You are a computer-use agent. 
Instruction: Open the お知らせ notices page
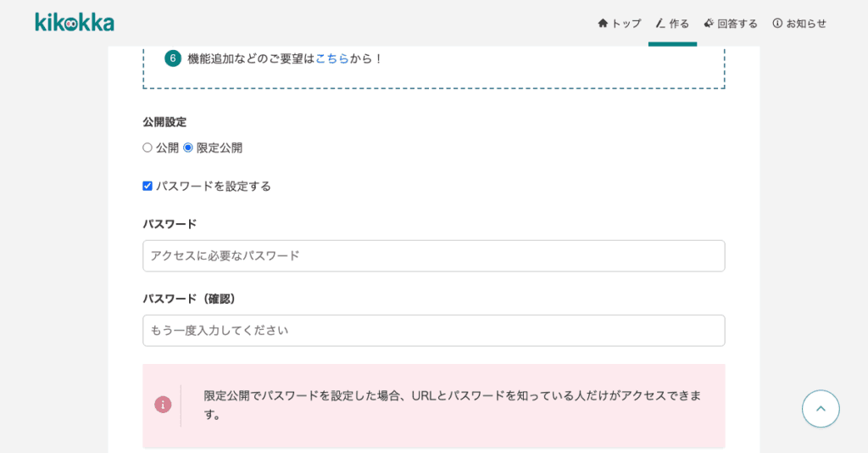pos(799,23)
